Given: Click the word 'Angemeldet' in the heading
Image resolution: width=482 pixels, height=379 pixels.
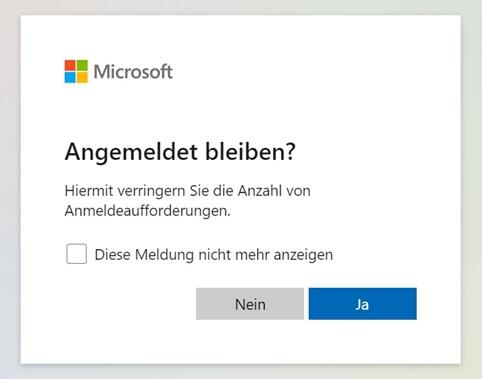Looking at the screenshot, I should 131,153.
